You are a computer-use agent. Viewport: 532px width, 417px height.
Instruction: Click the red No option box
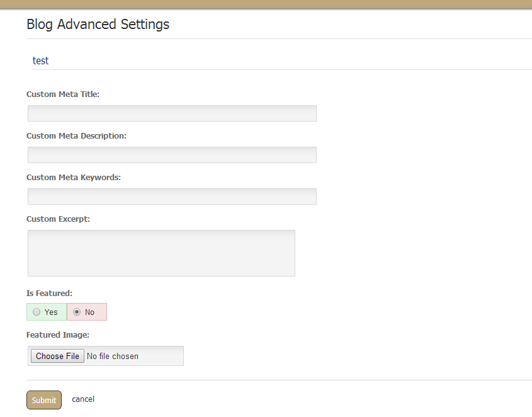click(87, 312)
